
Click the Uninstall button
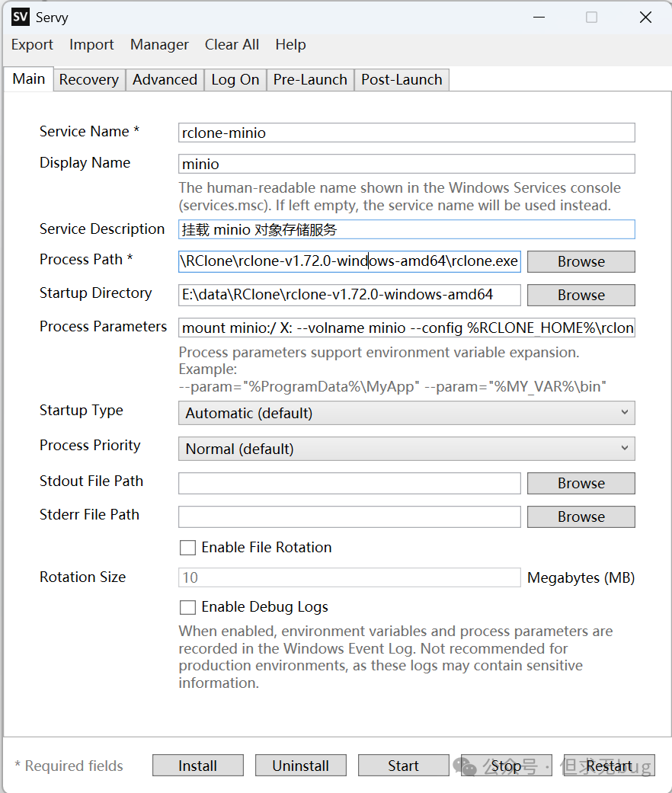300,766
